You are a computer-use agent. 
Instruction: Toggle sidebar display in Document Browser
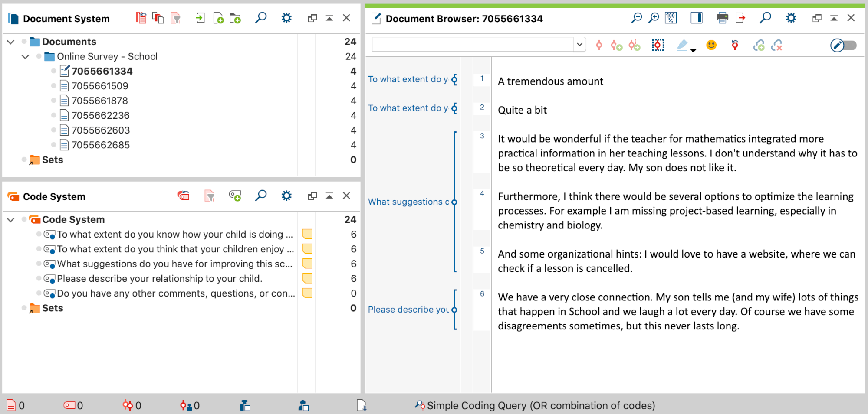tap(697, 18)
